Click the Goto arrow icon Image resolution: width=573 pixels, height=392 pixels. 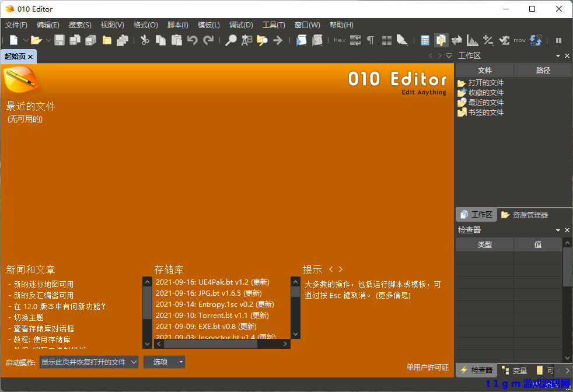(278, 40)
